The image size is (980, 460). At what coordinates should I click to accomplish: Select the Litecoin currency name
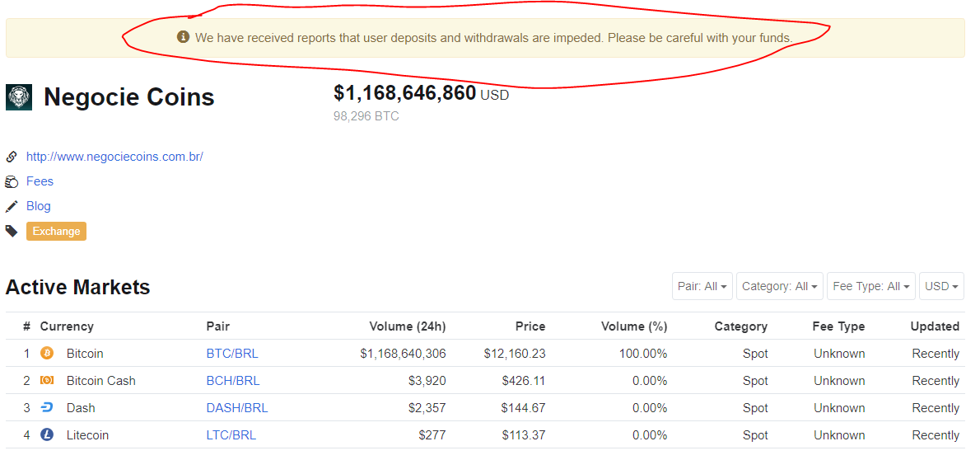click(x=87, y=435)
